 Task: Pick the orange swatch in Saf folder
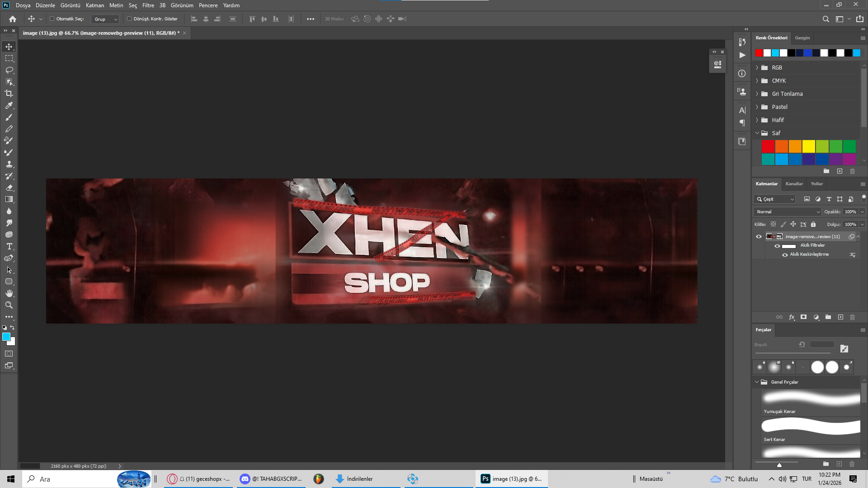tap(795, 146)
